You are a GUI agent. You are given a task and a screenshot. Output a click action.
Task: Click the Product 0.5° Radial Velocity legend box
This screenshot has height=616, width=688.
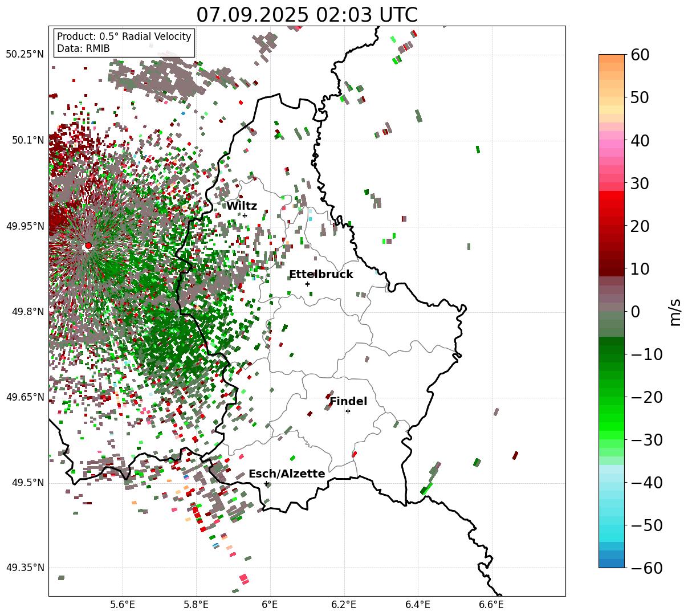(124, 43)
